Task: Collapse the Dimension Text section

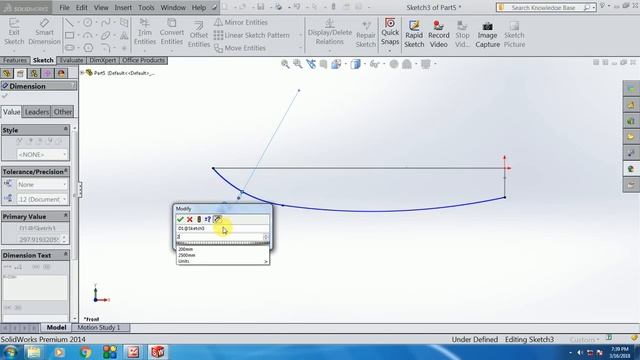Action: (66, 254)
